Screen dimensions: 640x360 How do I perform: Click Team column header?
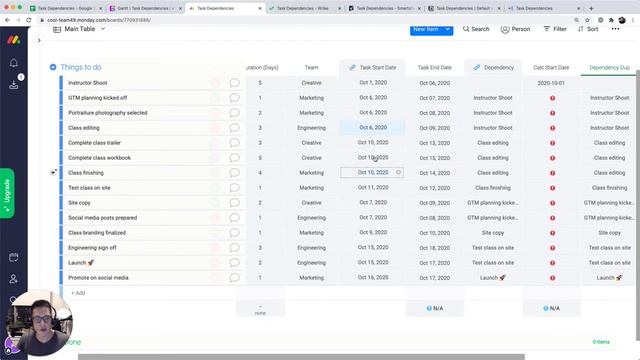tap(311, 67)
